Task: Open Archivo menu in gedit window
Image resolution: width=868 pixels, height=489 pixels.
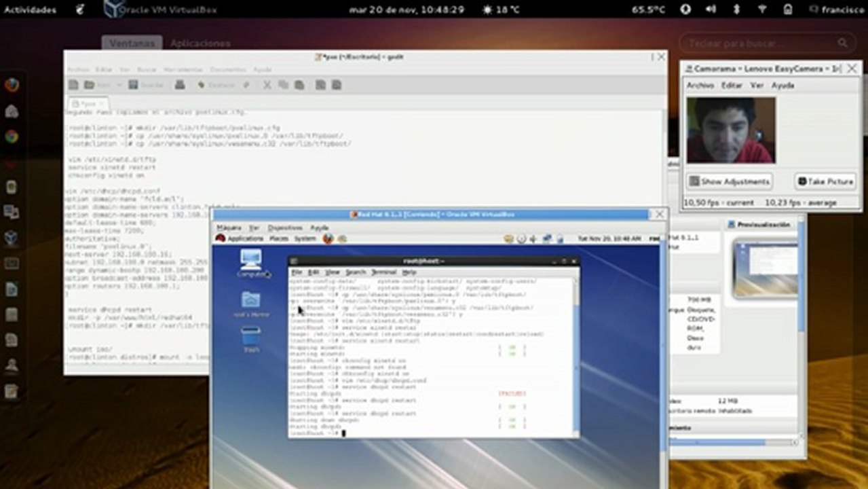Action: point(77,69)
